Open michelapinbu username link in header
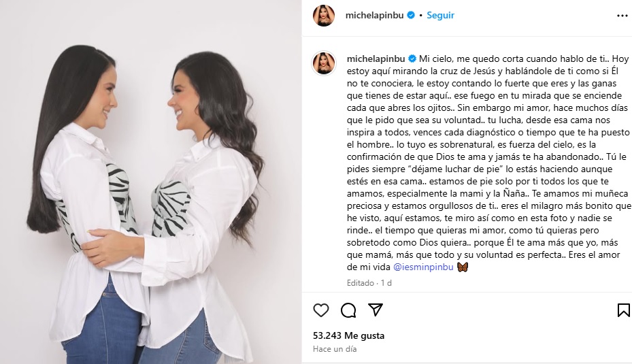 (374, 16)
